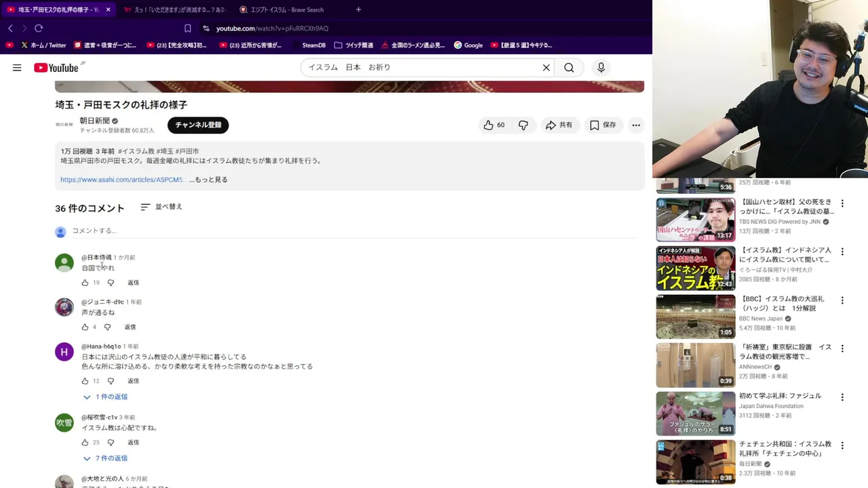Run search with the magnifier button
Screen dimensions: 868x488
569,68
